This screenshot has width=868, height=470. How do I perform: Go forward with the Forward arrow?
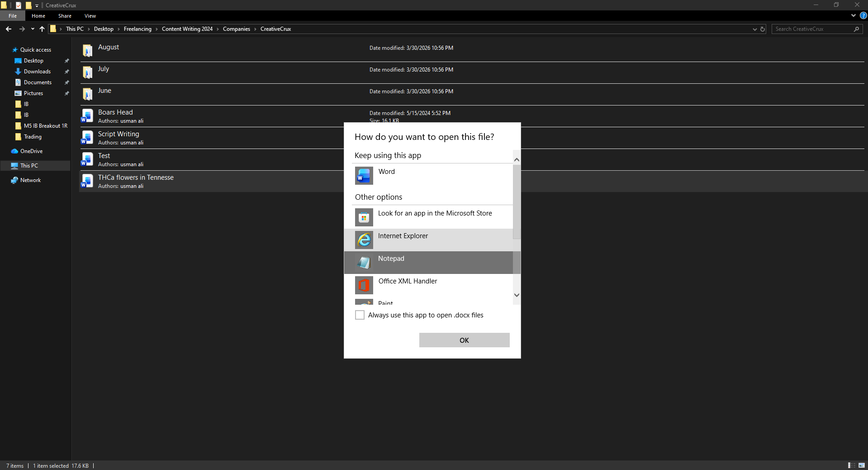tap(22, 29)
